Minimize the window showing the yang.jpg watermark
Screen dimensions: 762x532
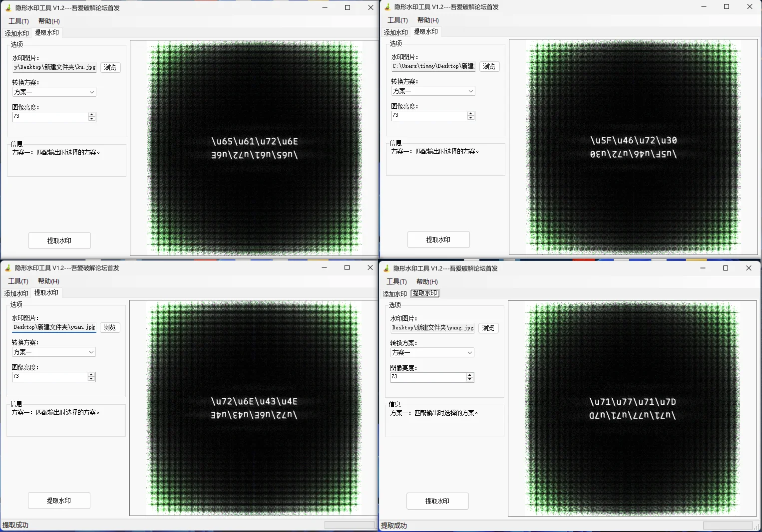(x=703, y=268)
